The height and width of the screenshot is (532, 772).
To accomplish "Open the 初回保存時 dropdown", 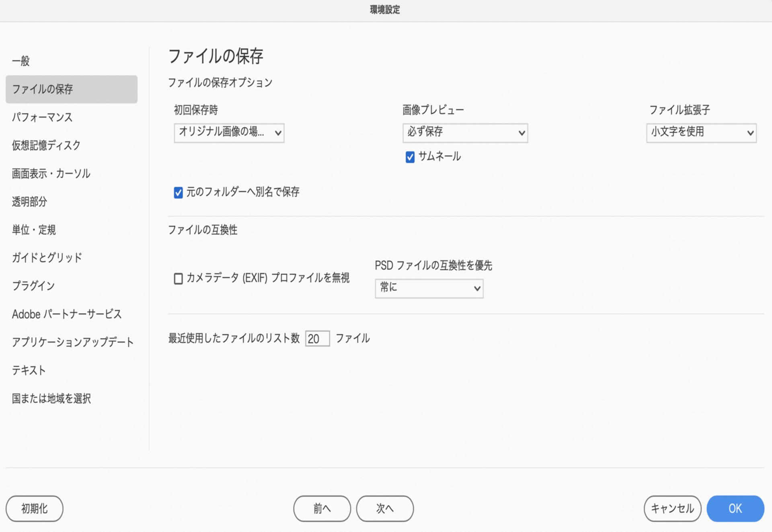I will coord(229,133).
